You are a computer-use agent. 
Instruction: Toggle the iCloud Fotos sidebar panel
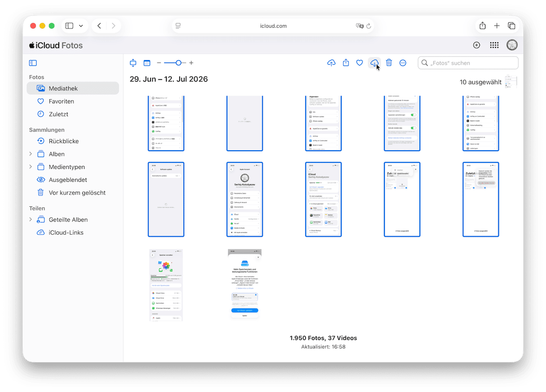33,63
